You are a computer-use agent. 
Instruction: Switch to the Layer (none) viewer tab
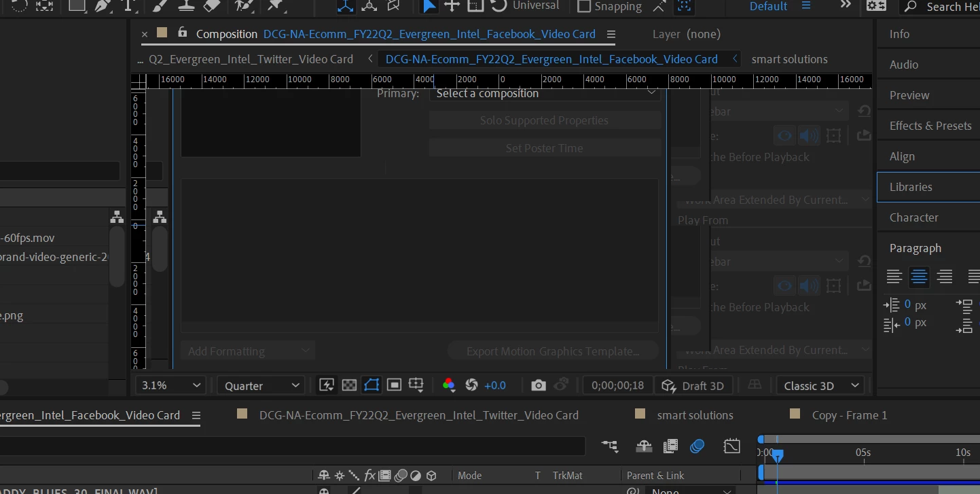point(687,34)
